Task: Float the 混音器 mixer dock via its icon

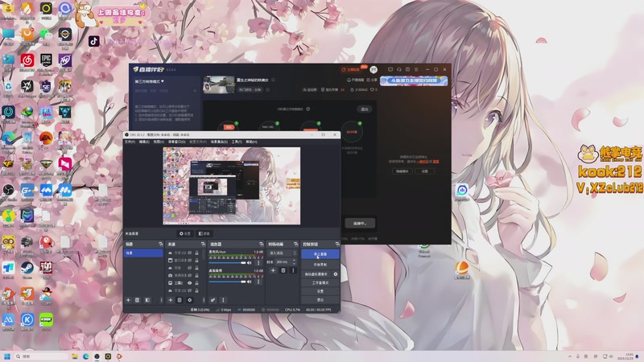Action: pyautogui.click(x=261, y=245)
